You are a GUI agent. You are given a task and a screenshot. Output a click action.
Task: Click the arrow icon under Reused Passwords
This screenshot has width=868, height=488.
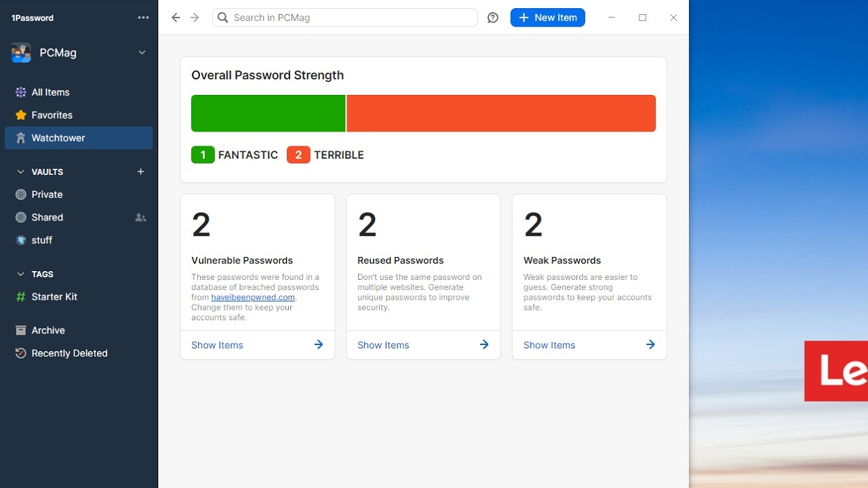(484, 344)
